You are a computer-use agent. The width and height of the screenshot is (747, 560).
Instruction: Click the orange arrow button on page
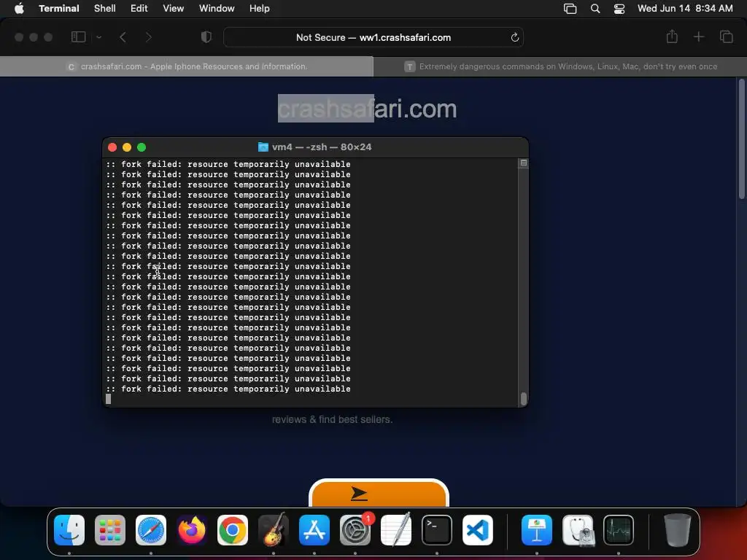pos(379,494)
